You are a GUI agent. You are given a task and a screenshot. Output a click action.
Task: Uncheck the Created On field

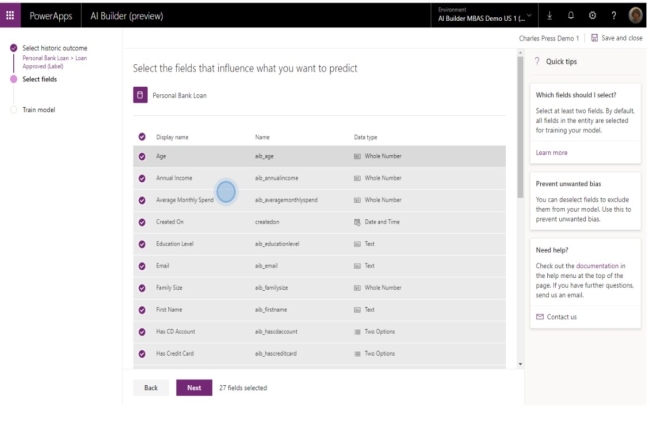142,222
